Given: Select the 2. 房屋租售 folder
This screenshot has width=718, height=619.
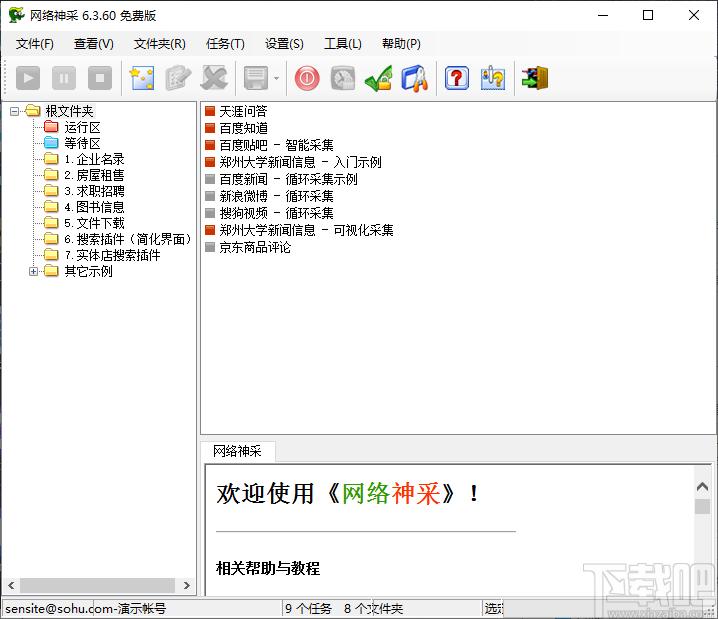Looking at the screenshot, I should pos(94,175).
